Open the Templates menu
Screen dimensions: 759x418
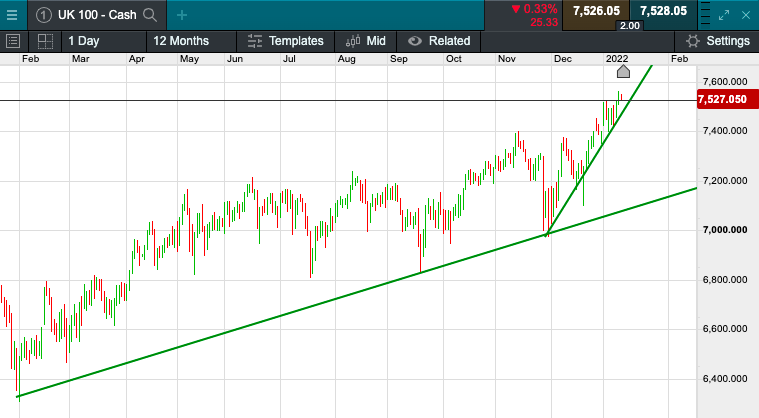pyautogui.click(x=285, y=41)
